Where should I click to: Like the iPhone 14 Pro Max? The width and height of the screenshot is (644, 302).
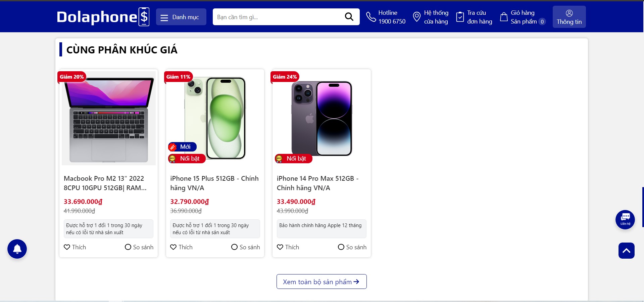pyautogui.click(x=288, y=247)
